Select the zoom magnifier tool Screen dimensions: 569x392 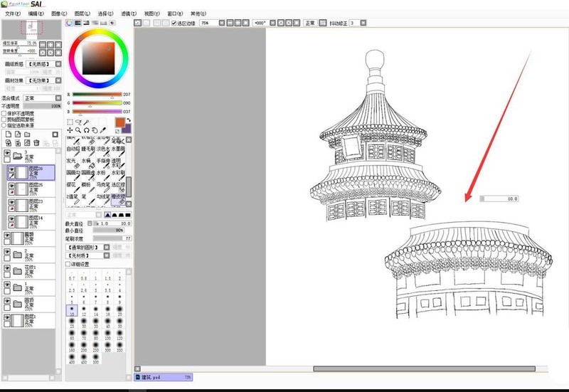[x=78, y=130]
